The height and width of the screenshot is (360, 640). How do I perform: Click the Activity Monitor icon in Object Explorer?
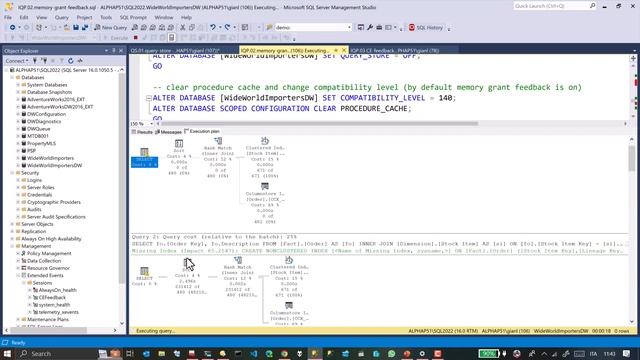tap(80, 60)
